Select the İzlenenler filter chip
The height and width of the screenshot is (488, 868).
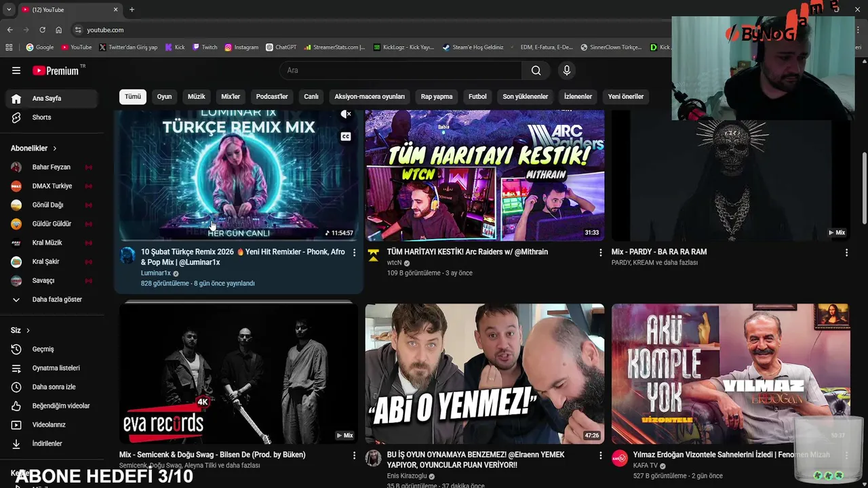click(x=578, y=96)
